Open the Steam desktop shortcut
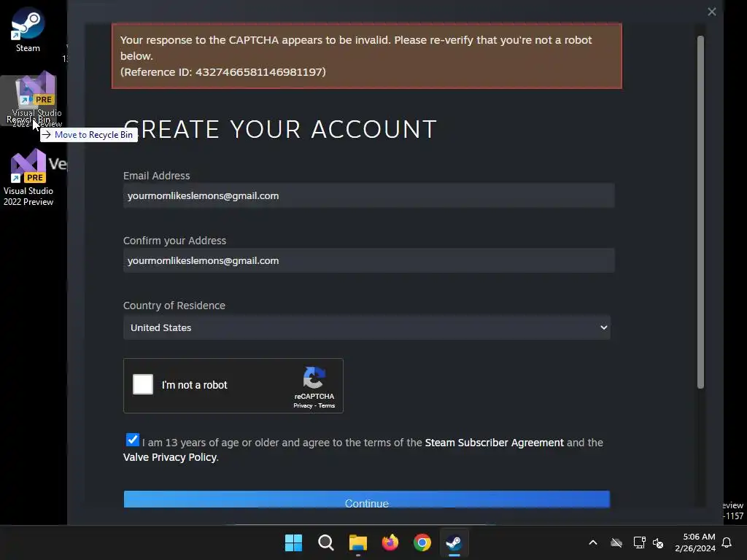This screenshot has height=560, width=747. tap(28, 29)
